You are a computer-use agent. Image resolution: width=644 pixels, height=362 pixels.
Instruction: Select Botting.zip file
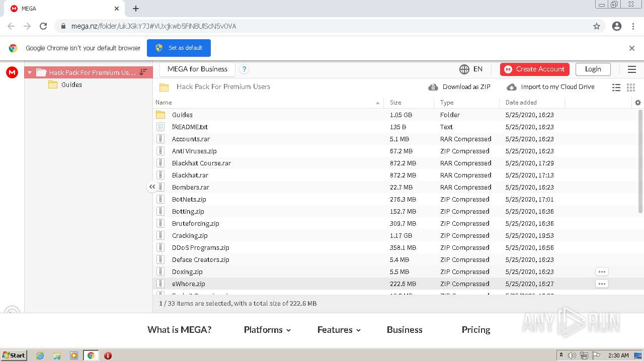(x=395, y=211)
